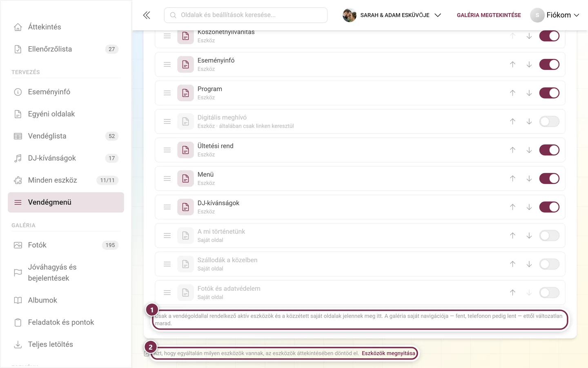Screen dimensions: 588x368
Task: Click the drag handle of Digitális meghívó
Action: pyautogui.click(x=167, y=121)
